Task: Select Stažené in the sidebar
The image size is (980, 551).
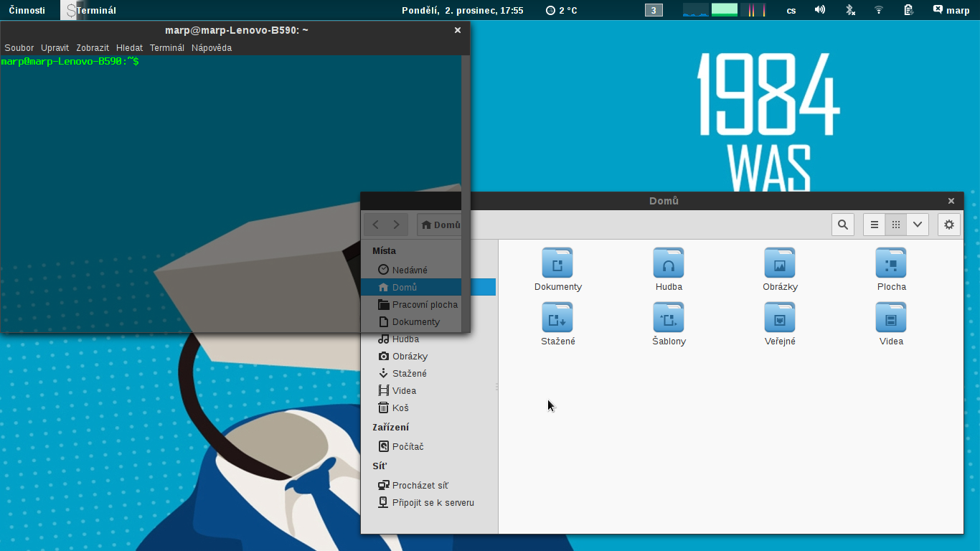Action: [428, 373]
